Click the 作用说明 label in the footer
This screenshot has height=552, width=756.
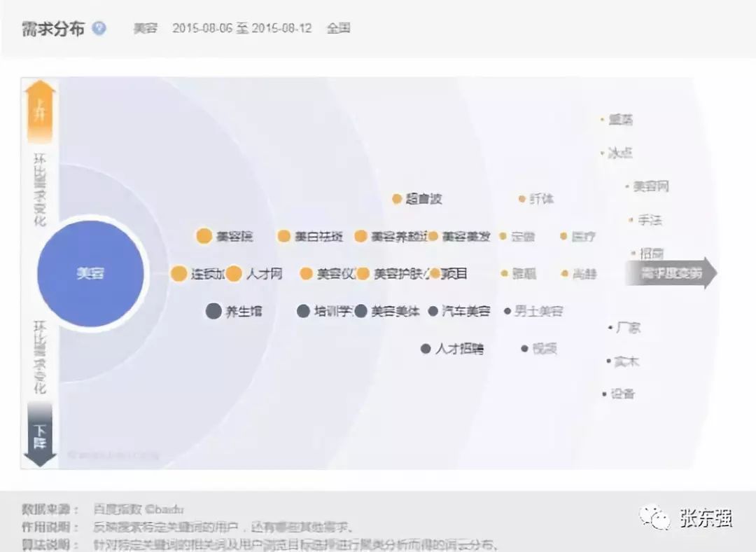(x=50, y=527)
